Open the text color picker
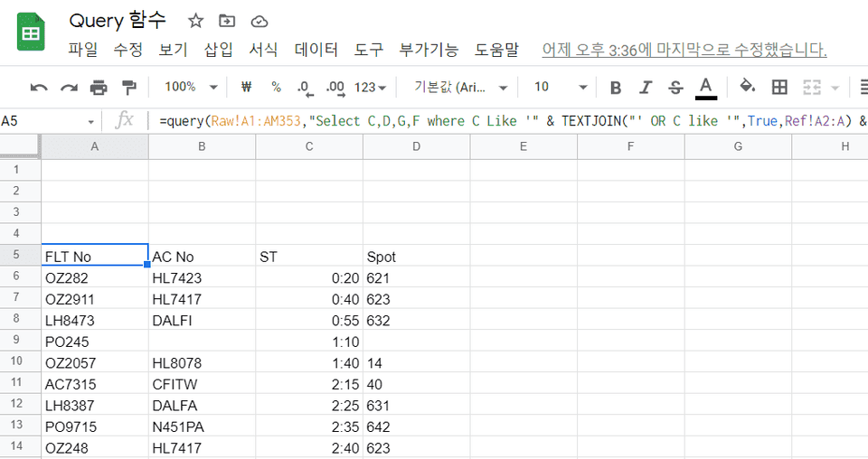 (706, 88)
